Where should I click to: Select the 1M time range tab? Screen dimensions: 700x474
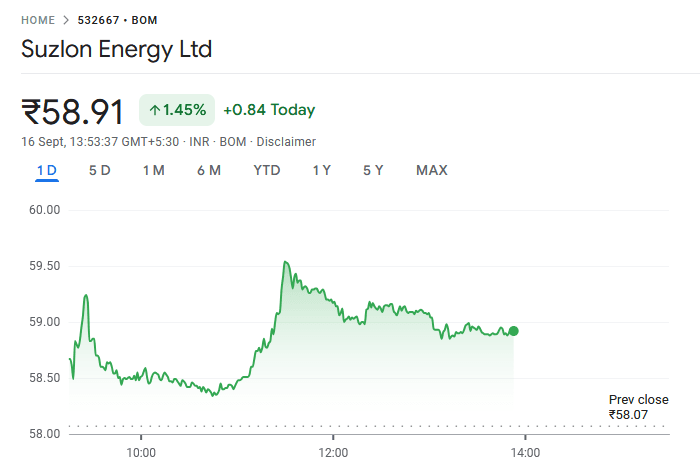point(153,170)
